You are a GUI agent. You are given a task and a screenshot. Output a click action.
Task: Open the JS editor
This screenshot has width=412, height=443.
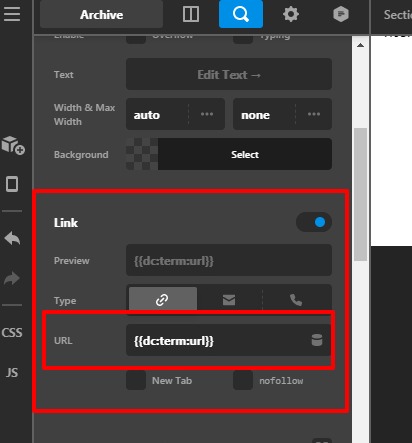click(12, 372)
